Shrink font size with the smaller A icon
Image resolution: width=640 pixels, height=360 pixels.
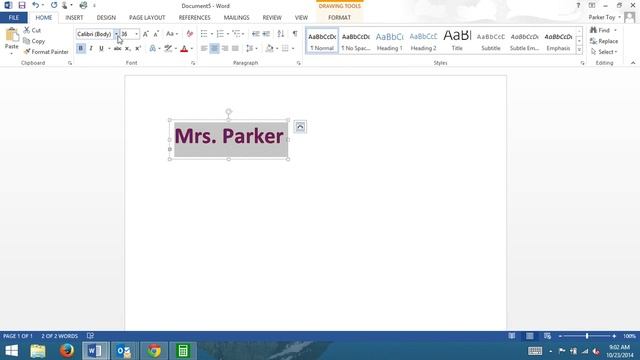point(156,34)
